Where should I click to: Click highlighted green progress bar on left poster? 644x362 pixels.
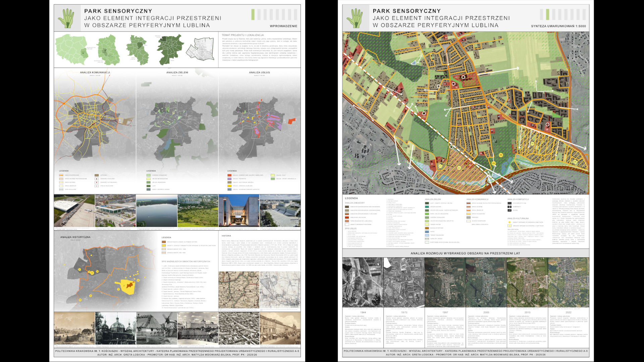click(253, 14)
